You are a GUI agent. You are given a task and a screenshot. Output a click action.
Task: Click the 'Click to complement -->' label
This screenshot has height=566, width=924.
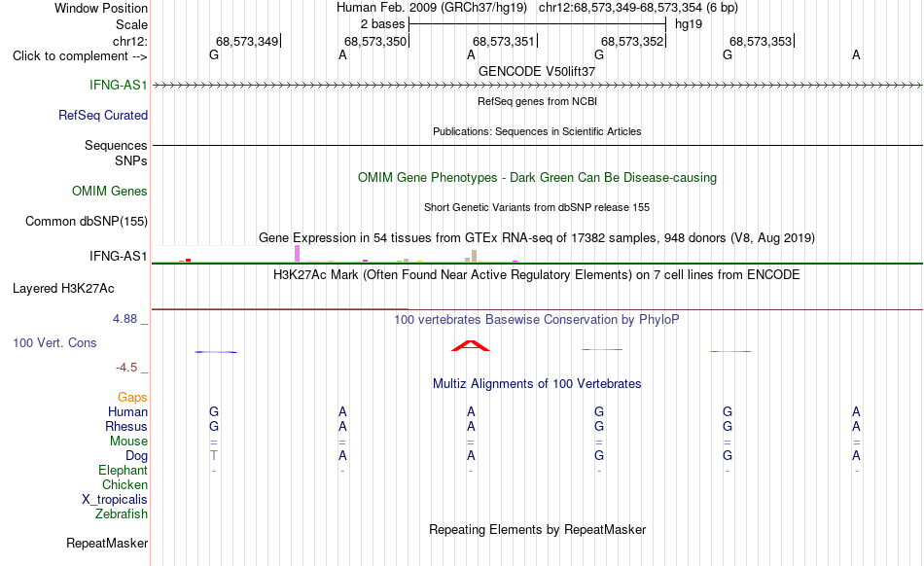click(x=80, y=56)
